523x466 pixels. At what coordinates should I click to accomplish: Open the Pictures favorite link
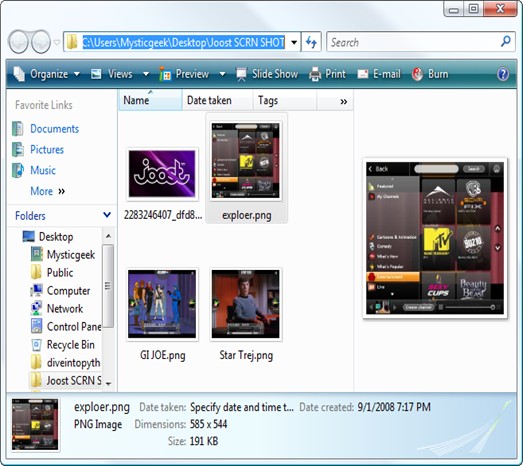click(x=47, y=149)
